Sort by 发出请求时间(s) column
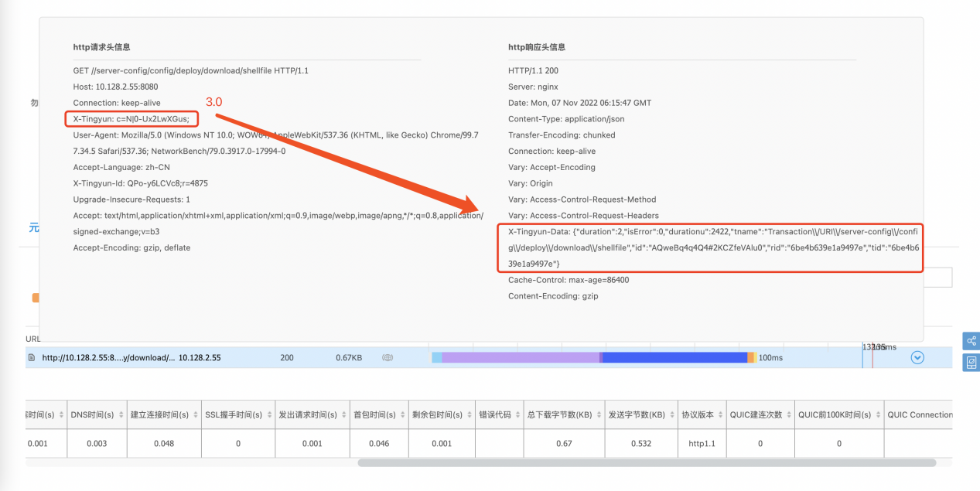The image size is (980, 491). [x=308, y=414]
